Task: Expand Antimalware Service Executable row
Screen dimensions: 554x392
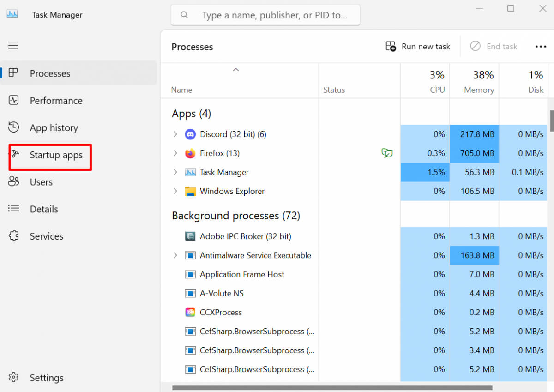Action: coord(175,255)
